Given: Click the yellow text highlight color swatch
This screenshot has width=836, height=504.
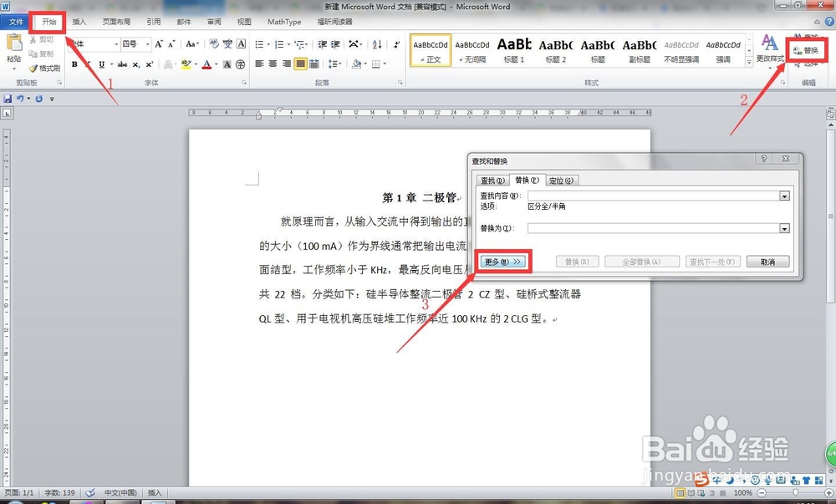Looking at the screenshot, I should [186, 64].
